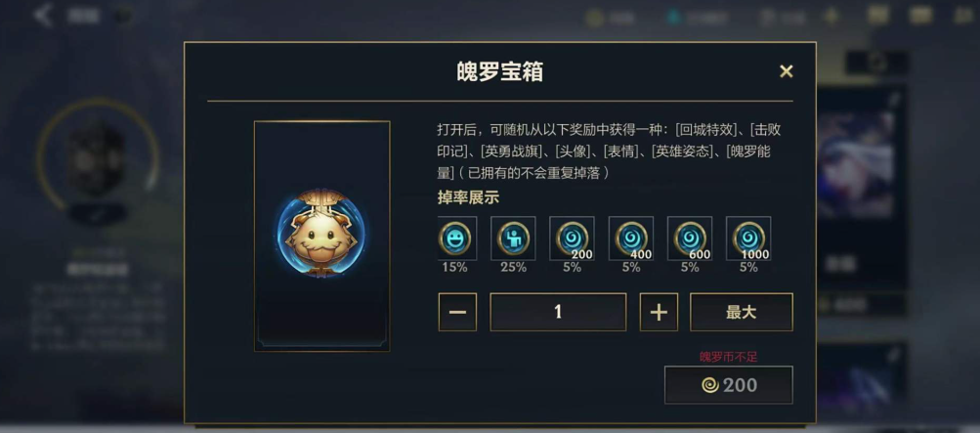Decrease chest quantity with the minus button
This screenshot has height=433, width=980.
point(457,312)
